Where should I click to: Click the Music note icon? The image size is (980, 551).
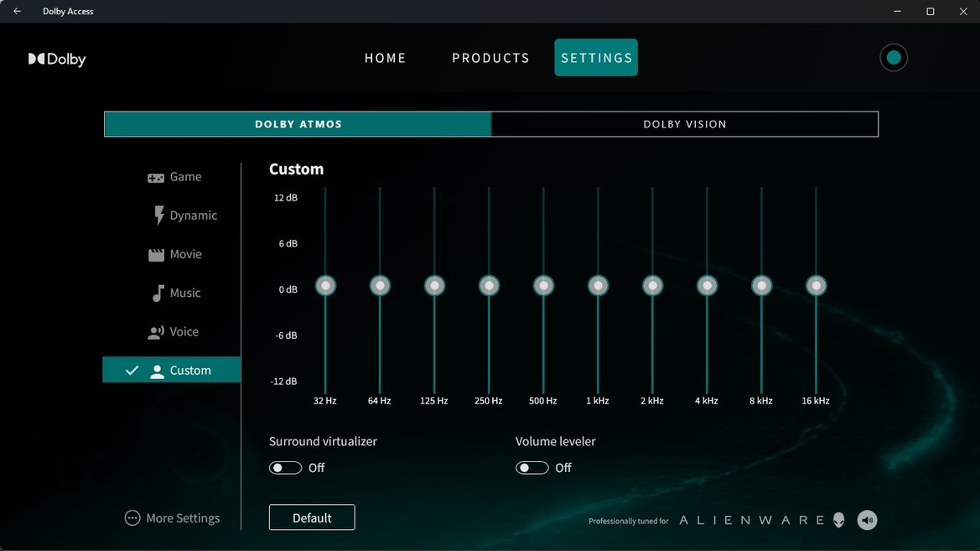pyautogui.click(x=158, y=294)
